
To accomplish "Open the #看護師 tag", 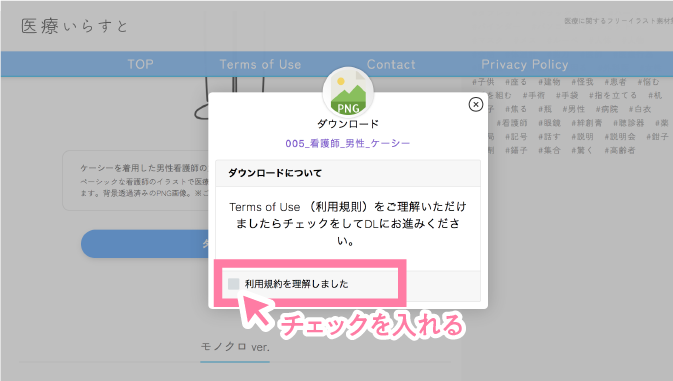I will pyautogui.click(x=512, y=123).
